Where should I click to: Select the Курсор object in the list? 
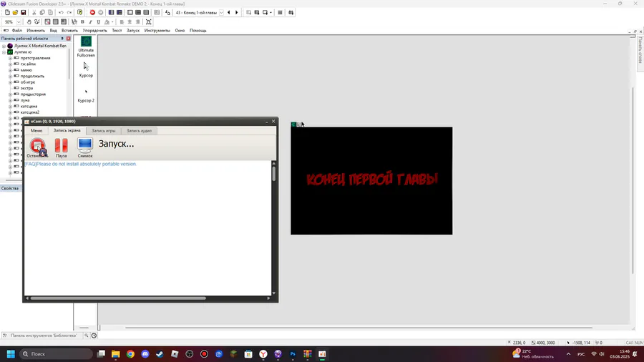(86, 69)
